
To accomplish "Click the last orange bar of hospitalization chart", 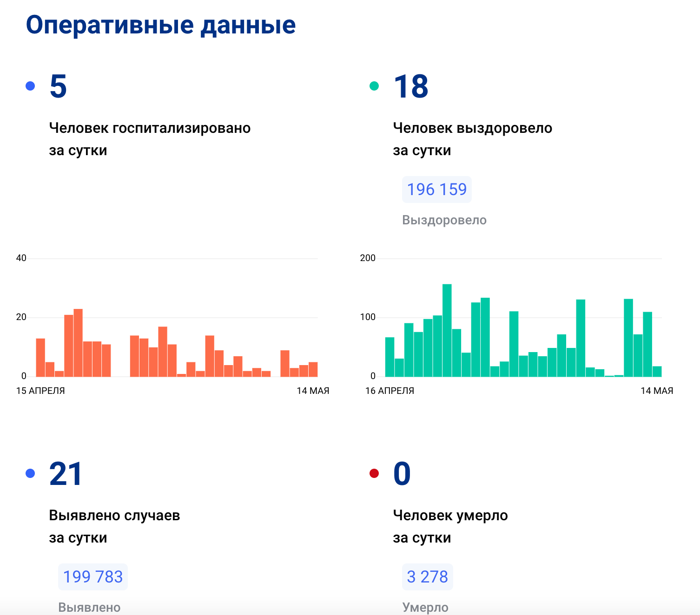I will (x=313, y=369).
